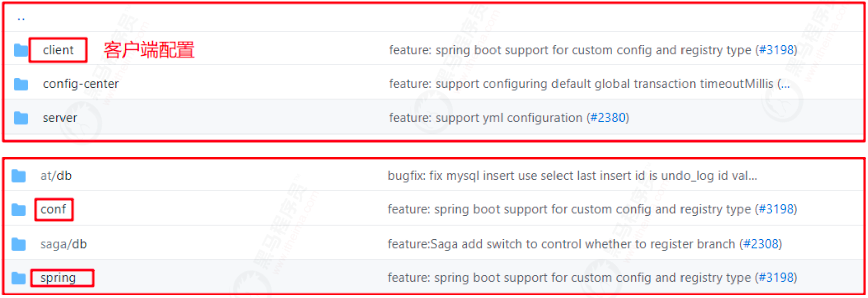Screen dimensions: 868x298
Task: Go up via the parent directory dots
Action: 21,19
